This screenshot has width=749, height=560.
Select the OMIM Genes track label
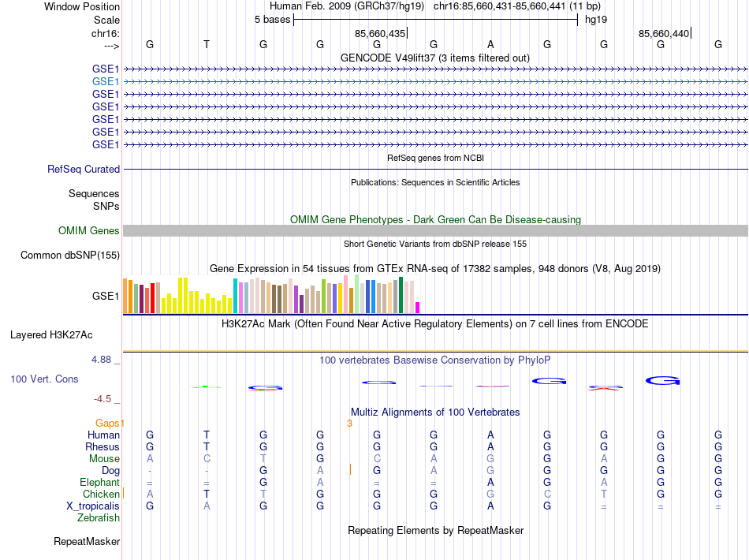click(x=89, y=231)
